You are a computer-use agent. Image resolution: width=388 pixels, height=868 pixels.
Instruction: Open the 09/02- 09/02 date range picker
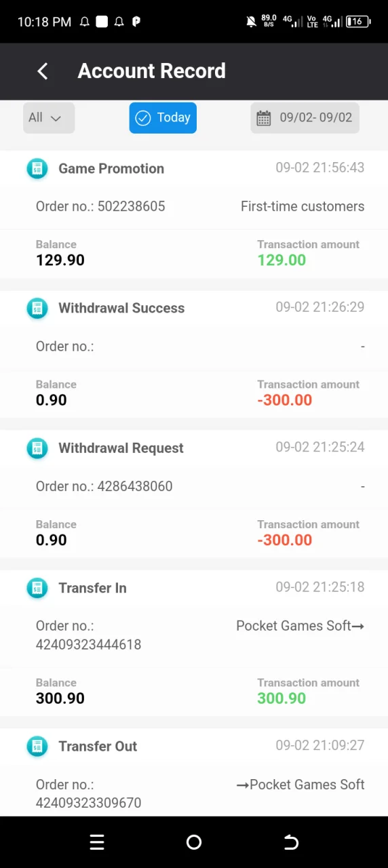305,118
